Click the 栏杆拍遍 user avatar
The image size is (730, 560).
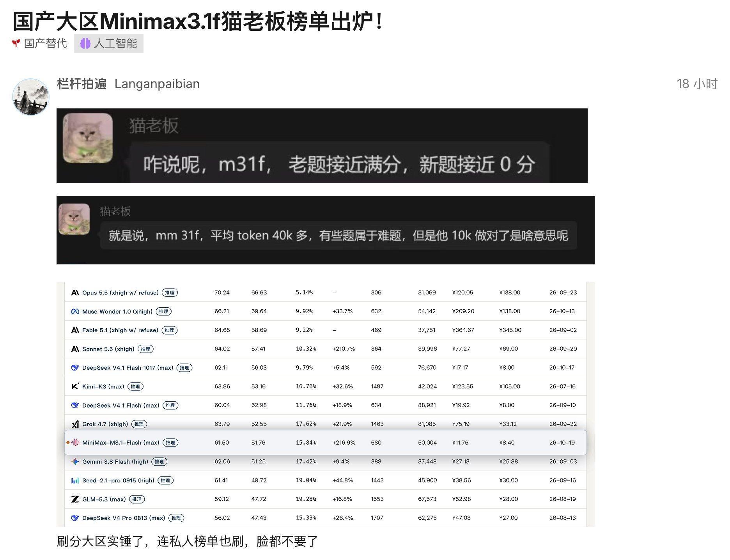click(31, 97)
